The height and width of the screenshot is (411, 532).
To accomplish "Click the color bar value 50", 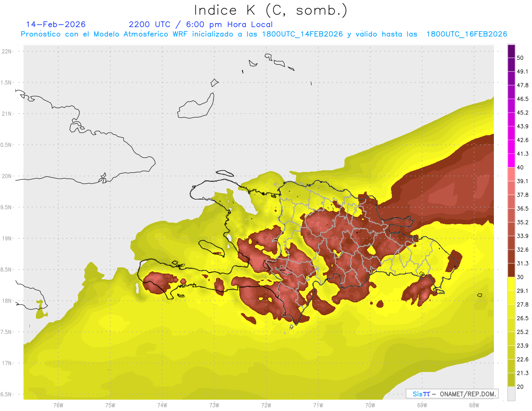I will tap(520, 58).
